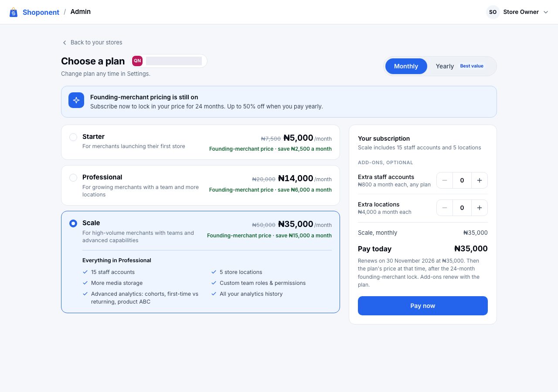Click the Extra locations quantity field

[x=462, y=208]
